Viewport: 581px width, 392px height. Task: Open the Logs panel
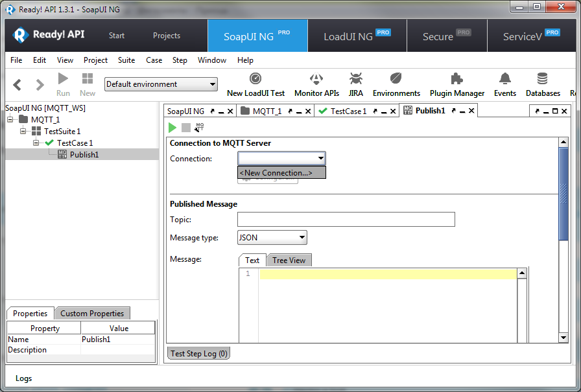[x=23, y=378]
